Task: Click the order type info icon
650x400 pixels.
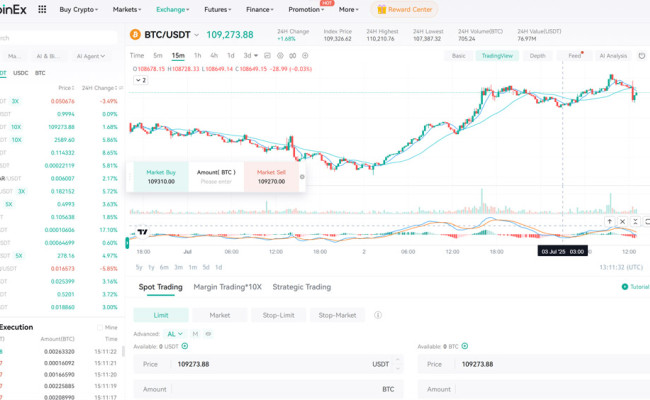Action: pyautogui.click(x=377, y=315)
